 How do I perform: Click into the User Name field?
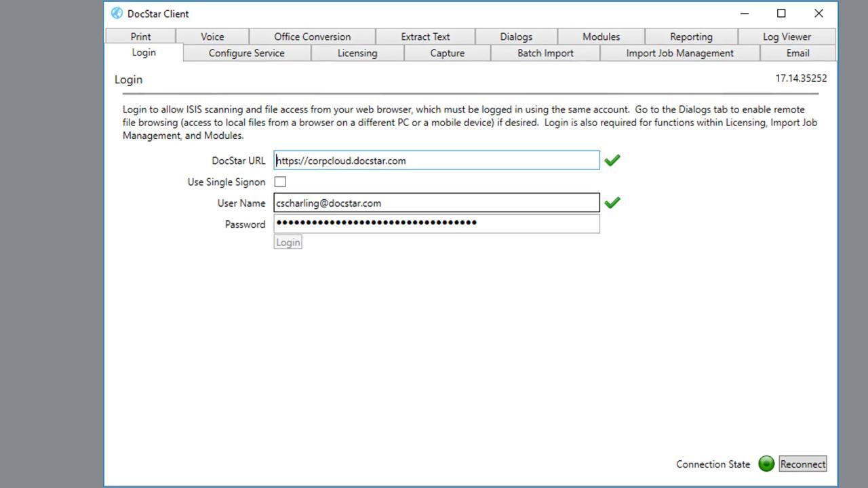coord(437,203)
